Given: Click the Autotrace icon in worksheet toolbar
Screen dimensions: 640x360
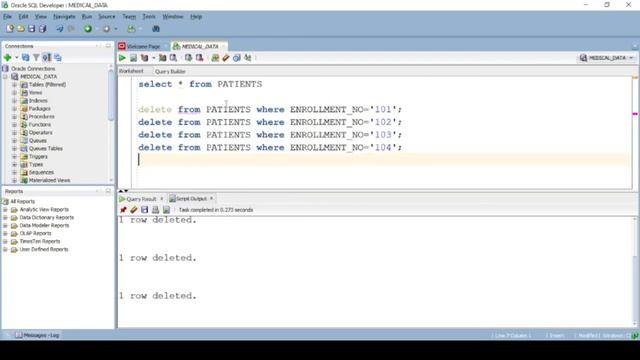Looking at the screenshot, I should click(x=162, y=58).
